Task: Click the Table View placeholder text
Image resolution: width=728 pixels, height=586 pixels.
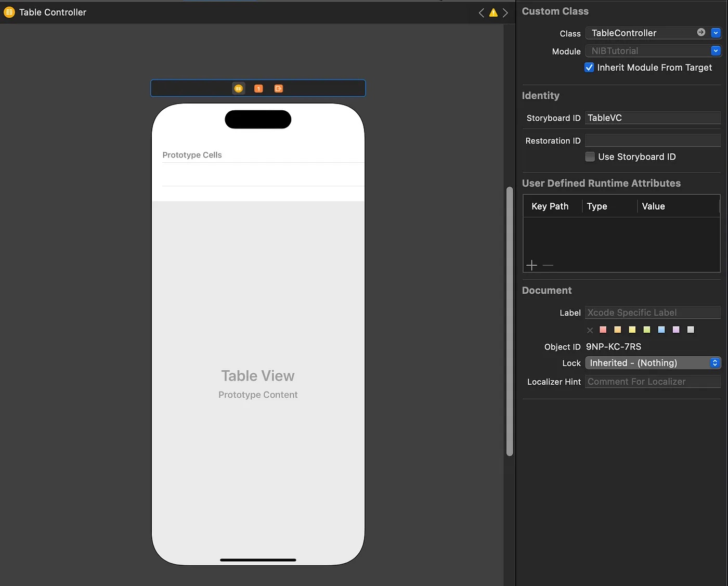Action: pyautogui.click(x=258, y=376)
